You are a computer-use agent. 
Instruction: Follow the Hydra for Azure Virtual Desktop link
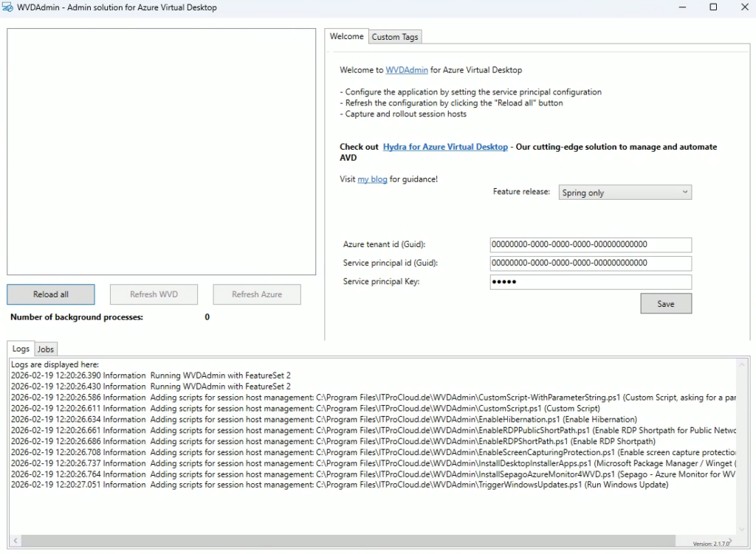(x=445, y=147)
